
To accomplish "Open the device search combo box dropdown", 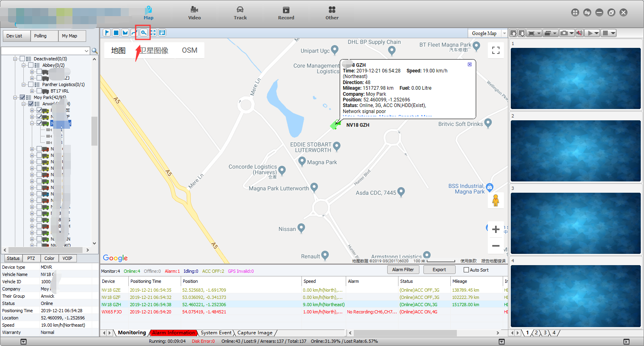I will pyautogui.click(x=87, y=51).
